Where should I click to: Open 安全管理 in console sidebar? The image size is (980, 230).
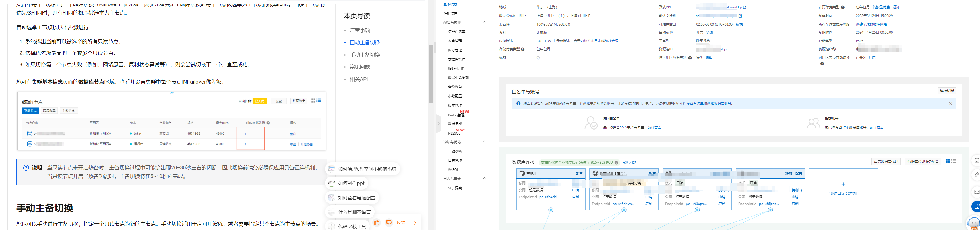(x=455, y=41)
